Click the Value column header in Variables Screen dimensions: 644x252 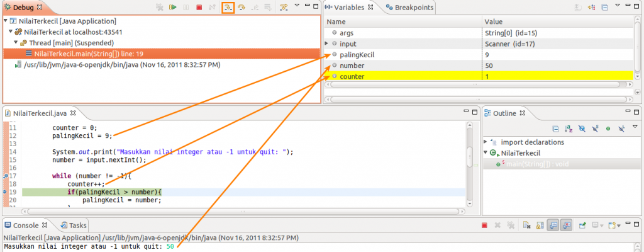pos(558,21)
